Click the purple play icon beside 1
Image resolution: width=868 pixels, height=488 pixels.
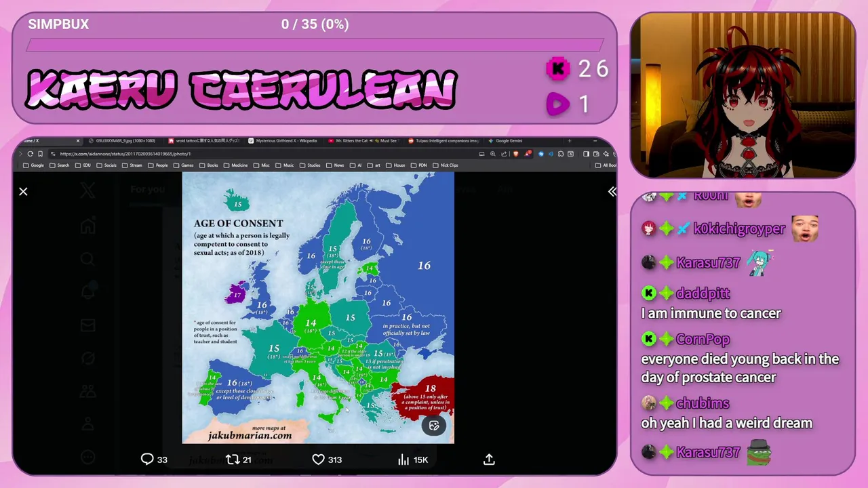point(559,104)
